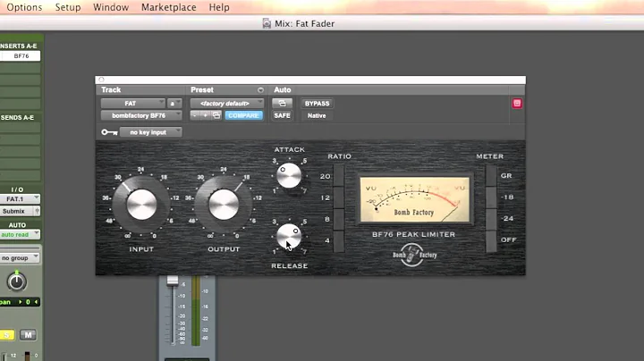Viewport: 644px width, 361px height.
Task: Click the OUTPUT knob
Action: pos(224,204)
